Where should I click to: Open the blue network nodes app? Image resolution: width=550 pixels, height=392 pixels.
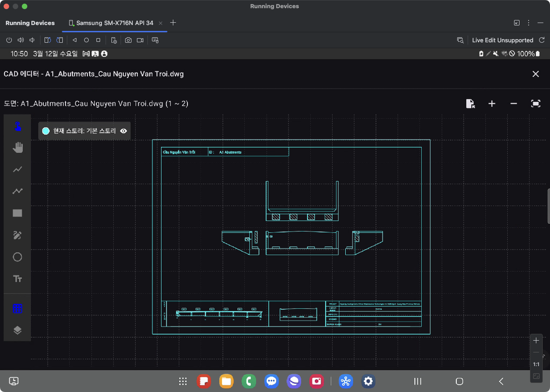click(x=346, y=381)
